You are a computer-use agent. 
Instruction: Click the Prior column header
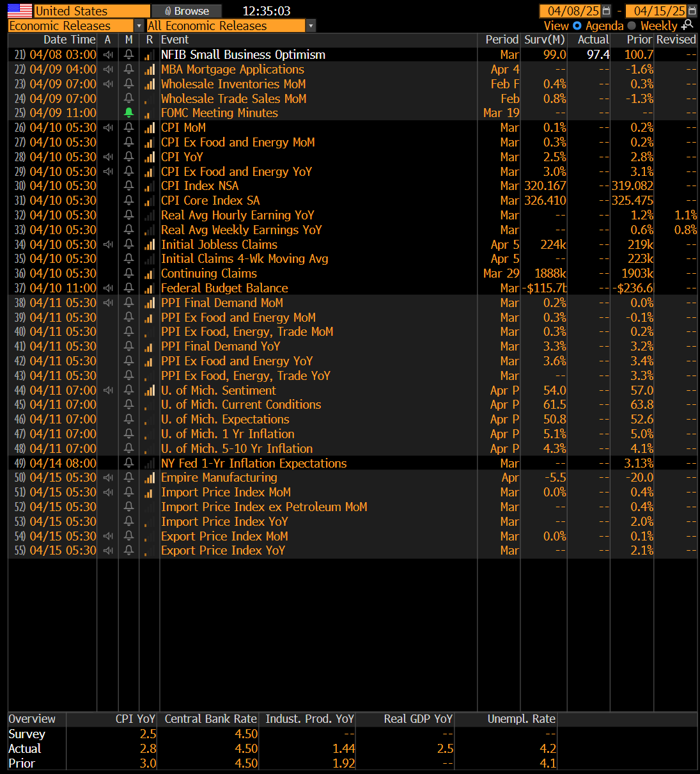coord(640,40)
